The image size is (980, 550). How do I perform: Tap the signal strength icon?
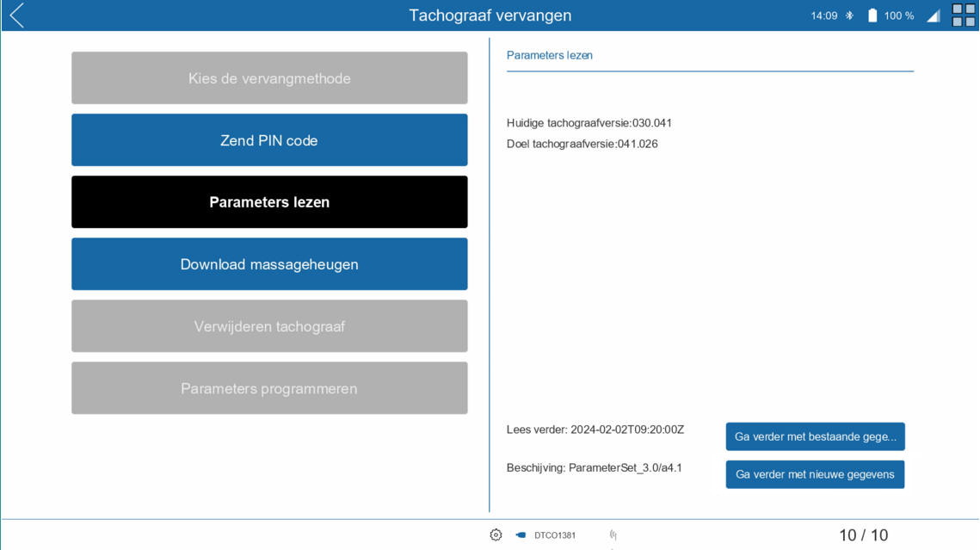click(934, 16)
